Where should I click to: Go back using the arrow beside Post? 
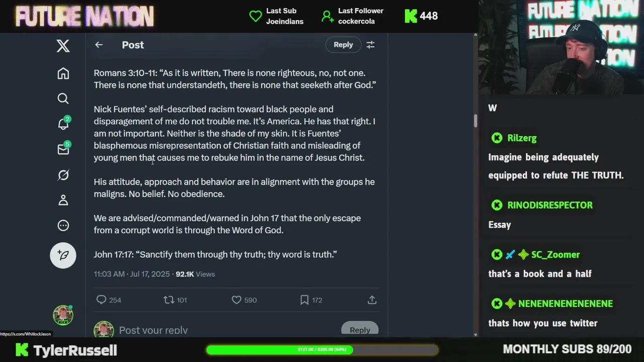[x=99, y=45]
